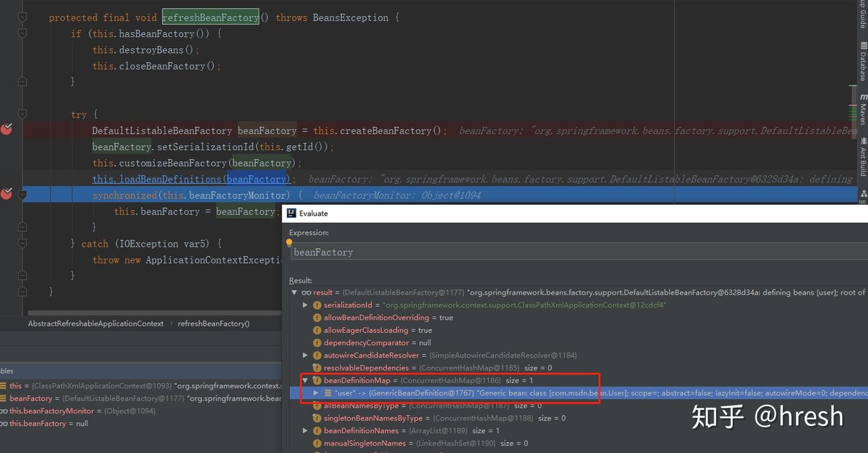Open the Ant Build tool window
This screenshot has width=868, height=453.
[862, 158]
